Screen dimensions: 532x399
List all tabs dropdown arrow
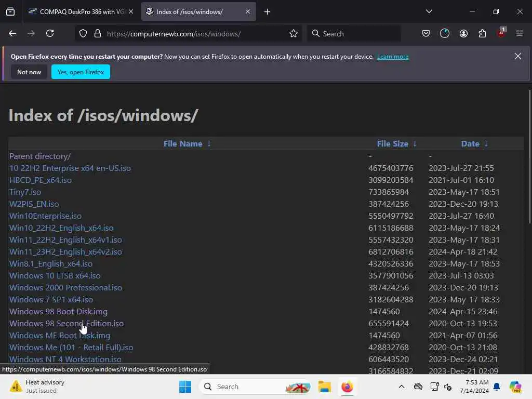[429, 12]
